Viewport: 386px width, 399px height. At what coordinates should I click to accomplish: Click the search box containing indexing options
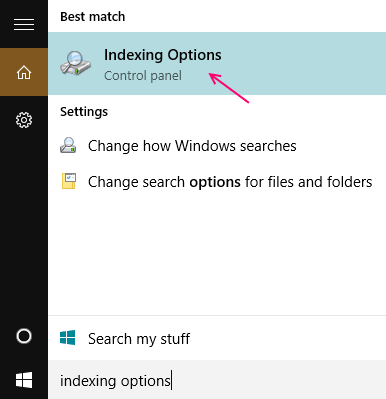coord(217,380)
